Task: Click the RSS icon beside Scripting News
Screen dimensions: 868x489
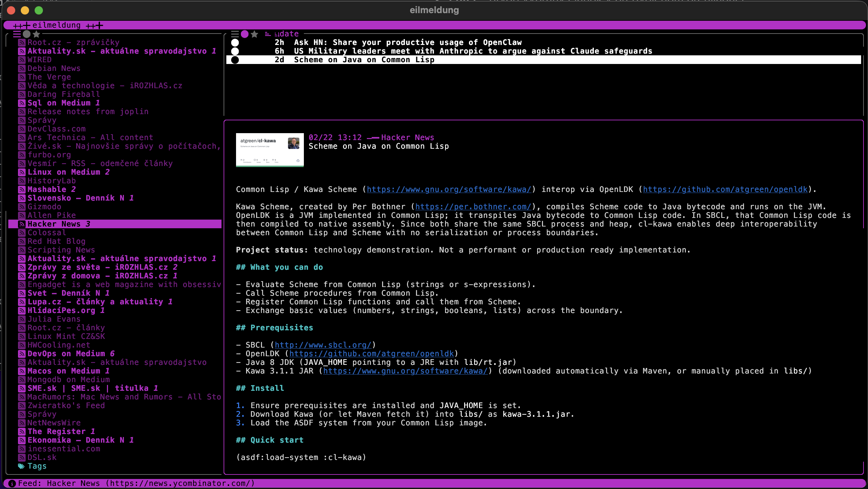Action: pos(22,250)
